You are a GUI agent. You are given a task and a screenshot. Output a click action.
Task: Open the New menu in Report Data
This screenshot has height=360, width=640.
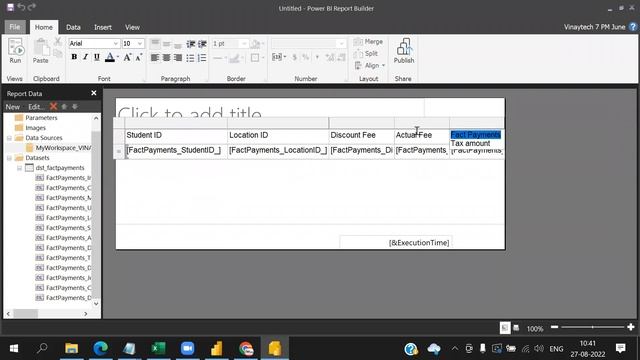point(13,107)
